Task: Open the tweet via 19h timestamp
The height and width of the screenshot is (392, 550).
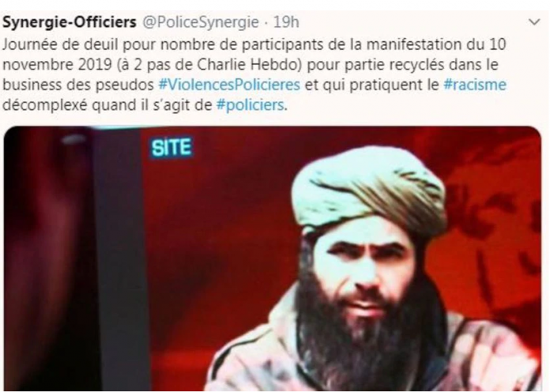Action: [x=286, y=22]
